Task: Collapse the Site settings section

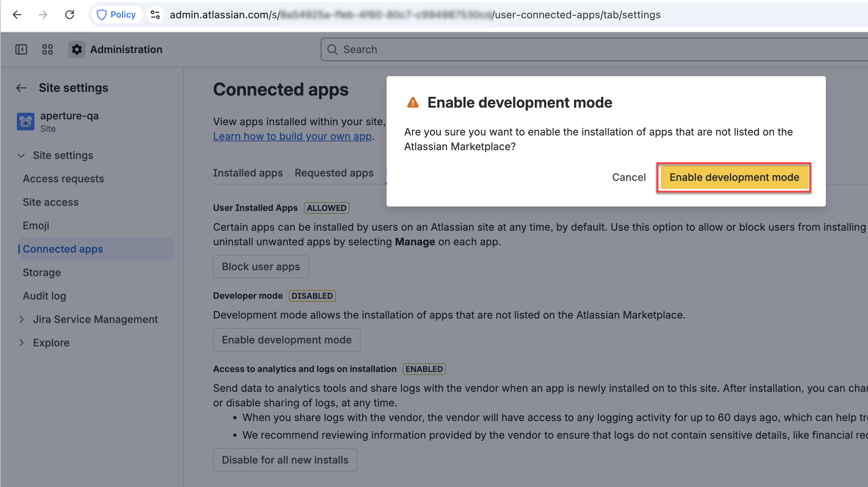Action: coord(21,155)
